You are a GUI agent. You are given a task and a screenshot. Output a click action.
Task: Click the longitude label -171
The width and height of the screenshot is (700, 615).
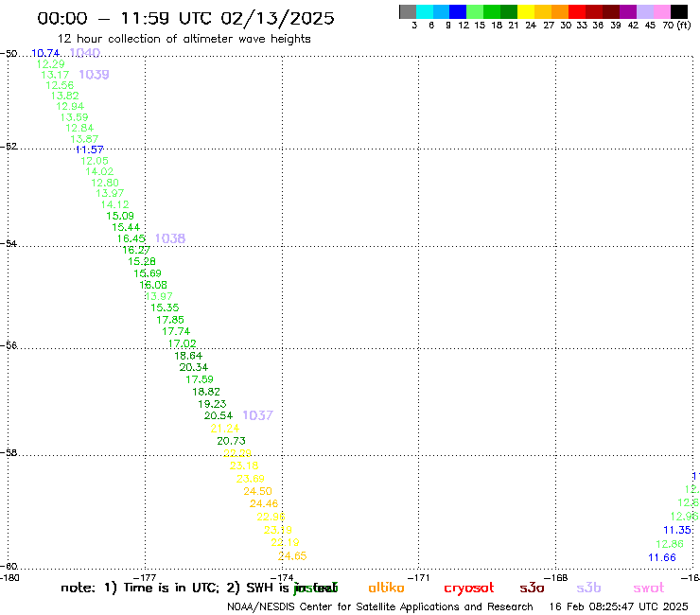click(x=419, y=577)
